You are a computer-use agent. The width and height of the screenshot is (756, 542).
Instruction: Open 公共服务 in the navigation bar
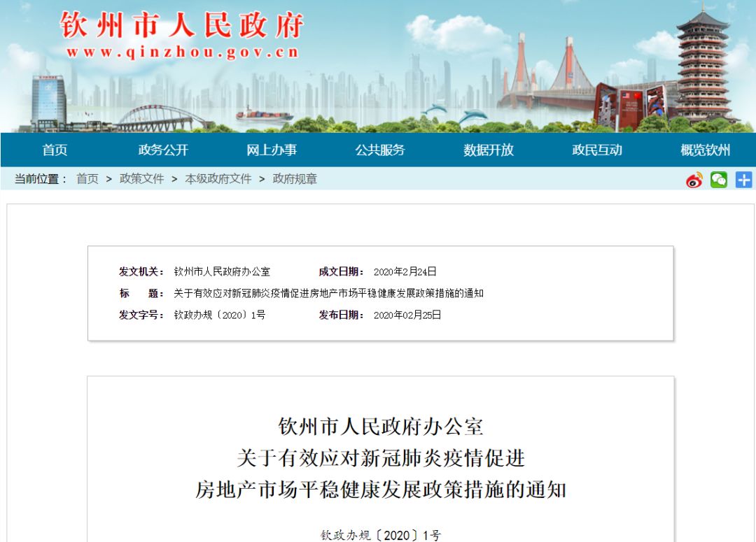380,150
